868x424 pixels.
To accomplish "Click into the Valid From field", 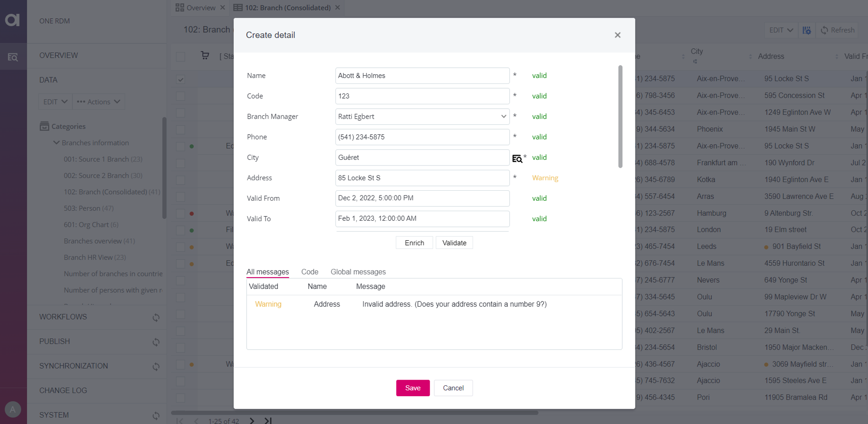I will pos(422,198).
